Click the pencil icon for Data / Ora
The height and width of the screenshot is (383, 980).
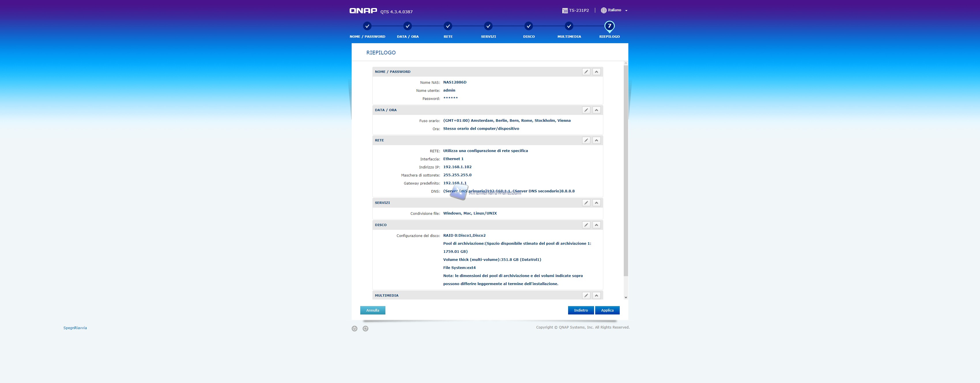(586, 110)
